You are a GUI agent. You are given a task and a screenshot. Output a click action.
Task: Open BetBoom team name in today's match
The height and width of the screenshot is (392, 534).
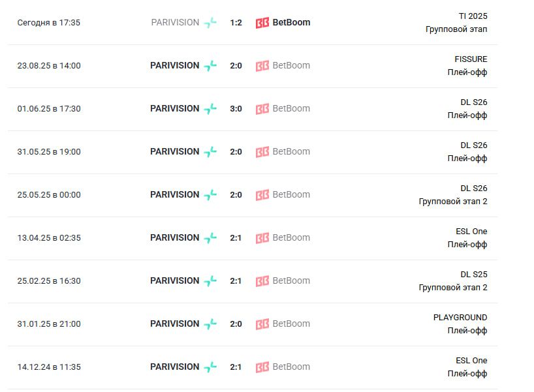(291, 22)
